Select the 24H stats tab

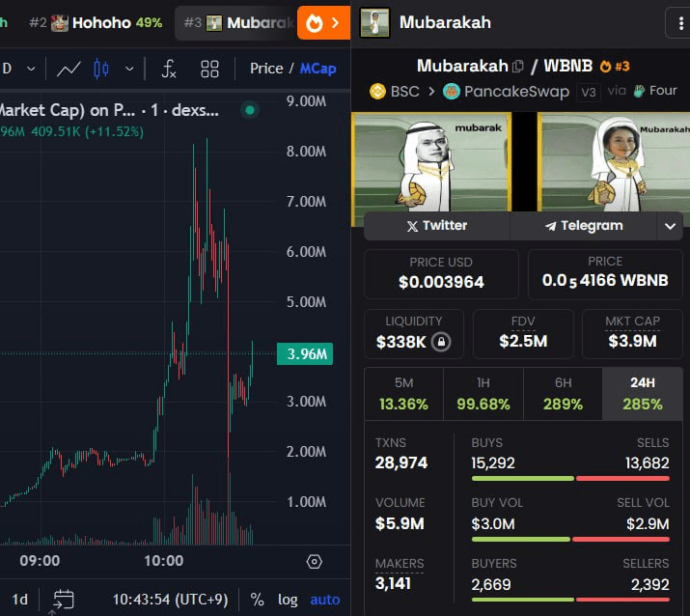[x=643, y=394]
